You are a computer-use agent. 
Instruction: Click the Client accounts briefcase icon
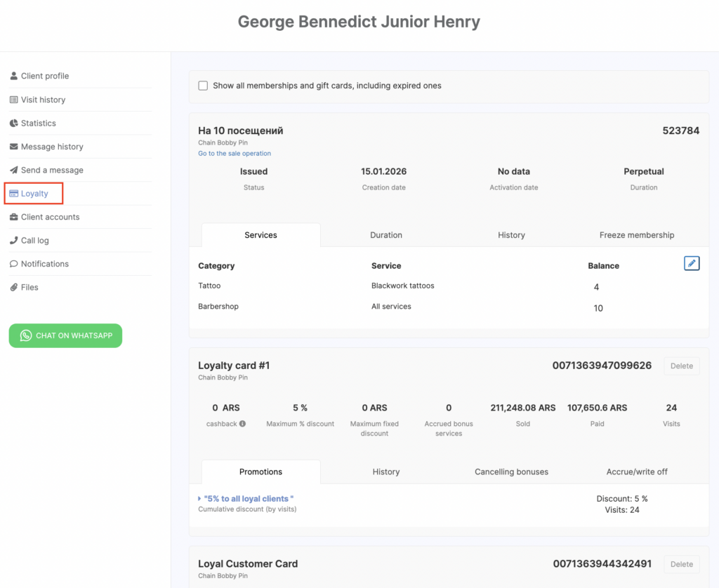[x=14, y=217]
